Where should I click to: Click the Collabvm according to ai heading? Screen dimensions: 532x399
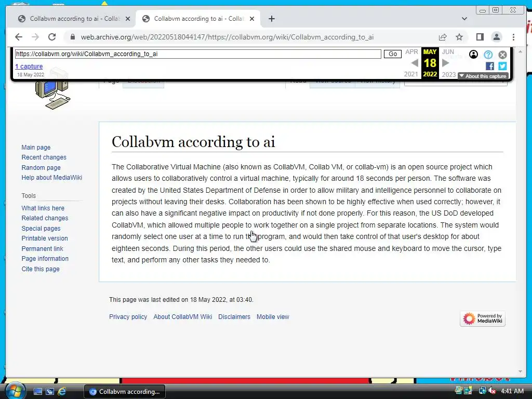coord(193,142)
